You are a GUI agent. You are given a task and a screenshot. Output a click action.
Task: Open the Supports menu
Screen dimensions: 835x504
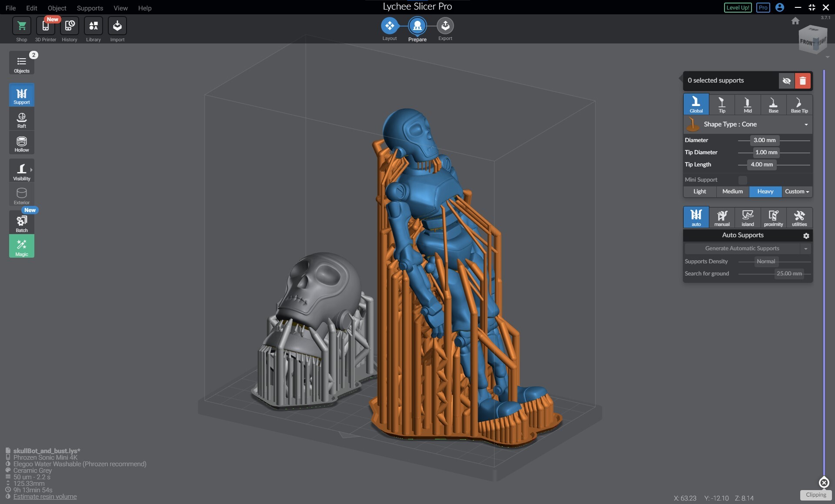pyautogui.click(x=90, y=8)
